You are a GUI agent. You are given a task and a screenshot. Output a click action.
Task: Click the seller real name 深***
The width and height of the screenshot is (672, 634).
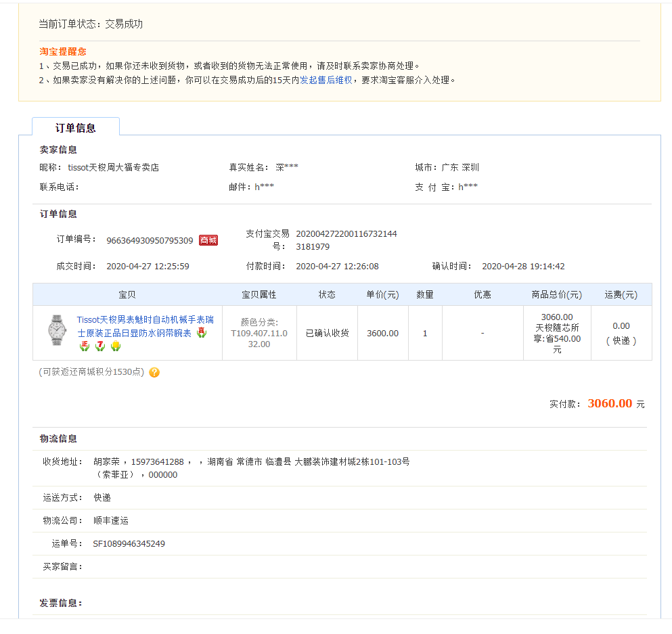287,168
